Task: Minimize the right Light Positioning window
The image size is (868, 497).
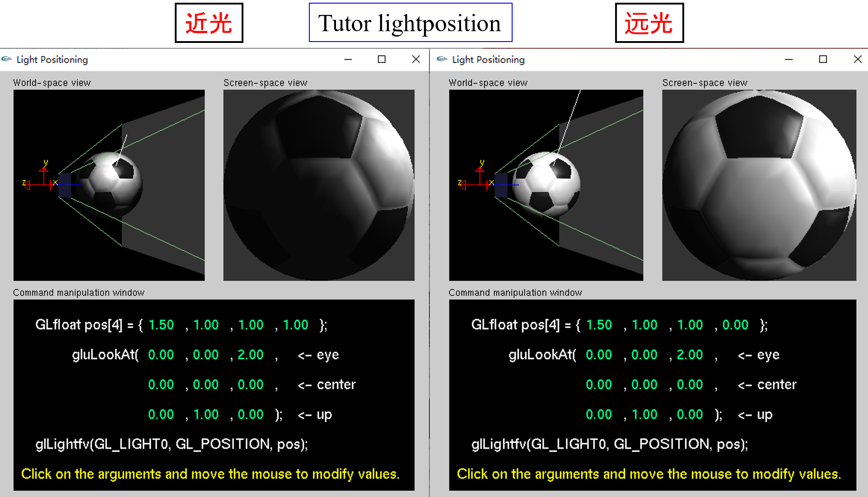Action: [789, 59]
